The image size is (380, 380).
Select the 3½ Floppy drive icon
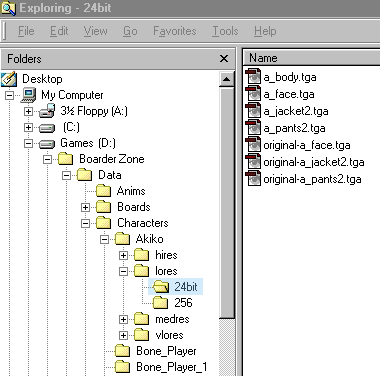tap(47, 111)
